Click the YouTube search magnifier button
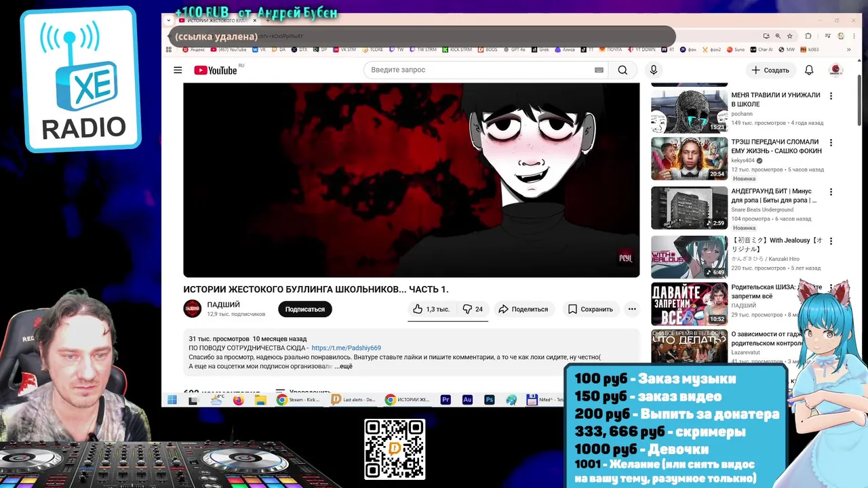 click(623, 70)
